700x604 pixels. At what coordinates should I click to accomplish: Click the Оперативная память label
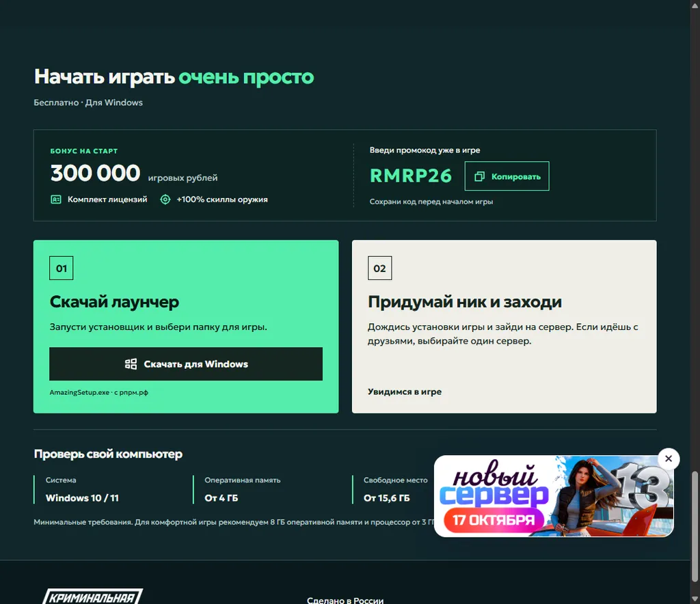coord(243,480)
